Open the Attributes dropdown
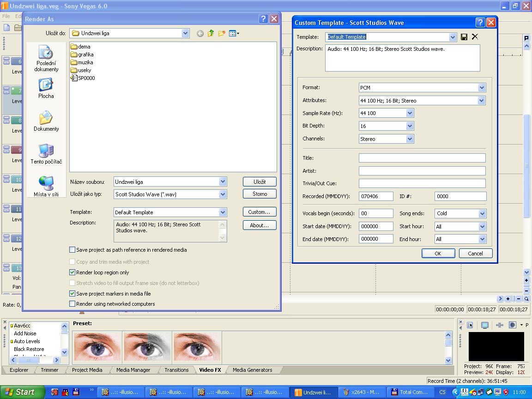 click(482, 100)
